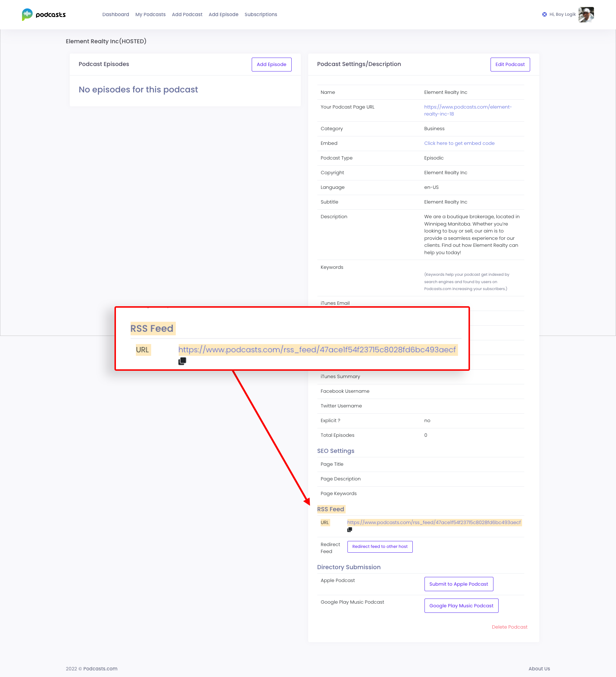Click the copy icon under the RSS feed URL

350,530
